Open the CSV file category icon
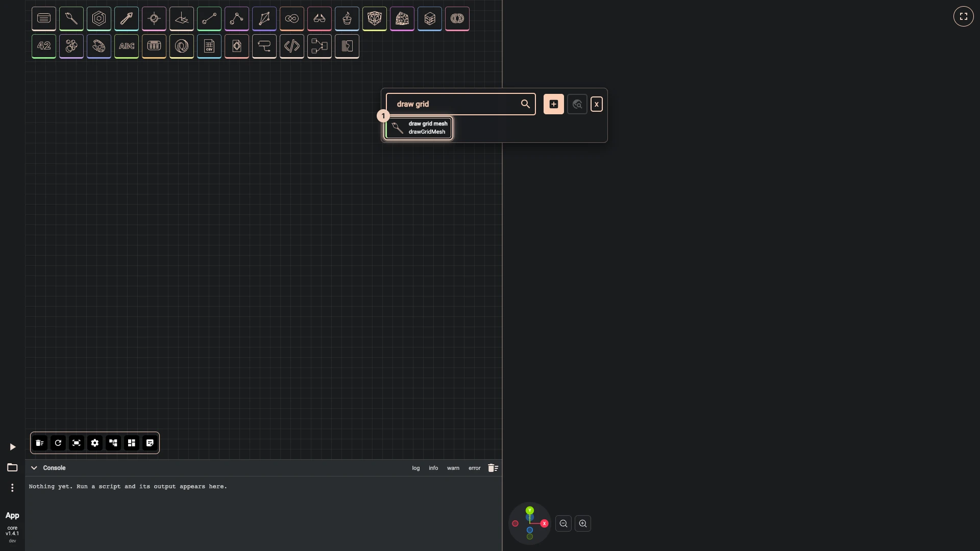980x551 pixels. pos(209,46)
